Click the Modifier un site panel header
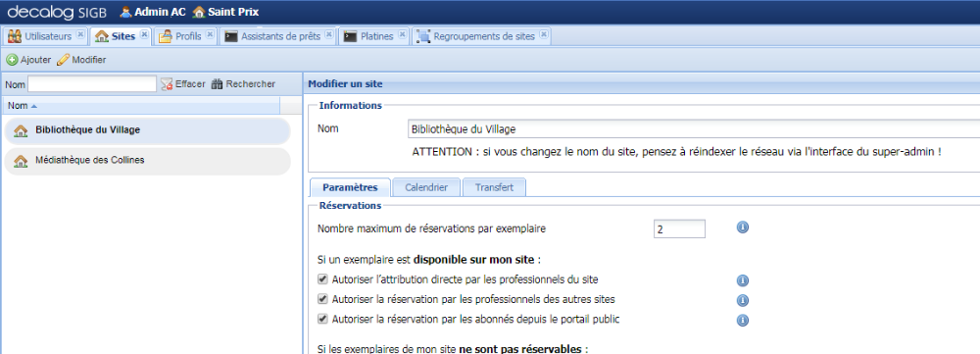This screenshot has width=980, height=354. (346, 83)
